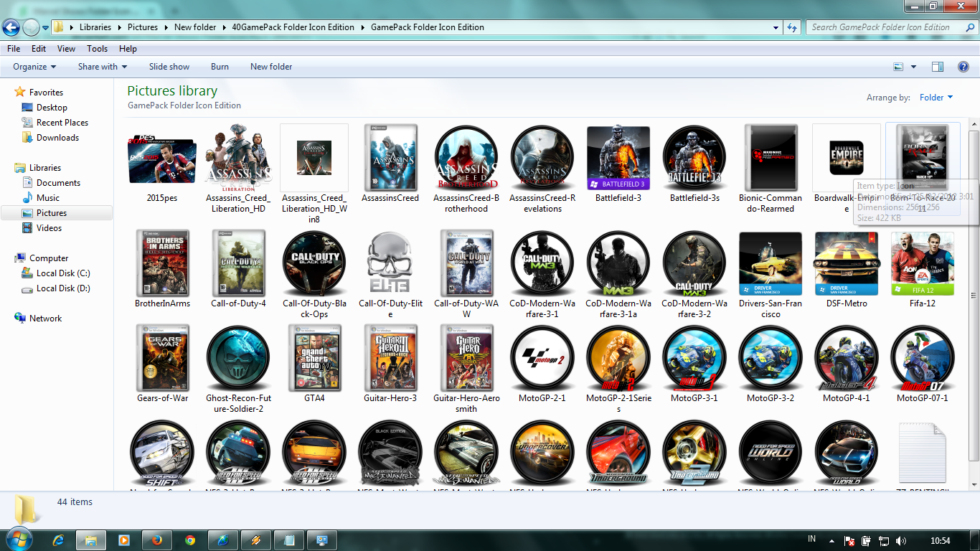
Task: Open Explorer help question mark icon
Action: [x=963, y=67]
